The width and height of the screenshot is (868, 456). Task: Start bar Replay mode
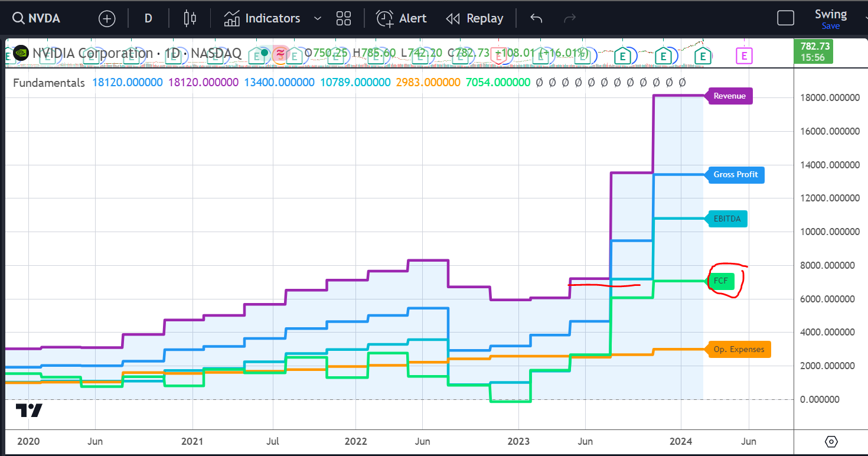(x=475, y=18)
